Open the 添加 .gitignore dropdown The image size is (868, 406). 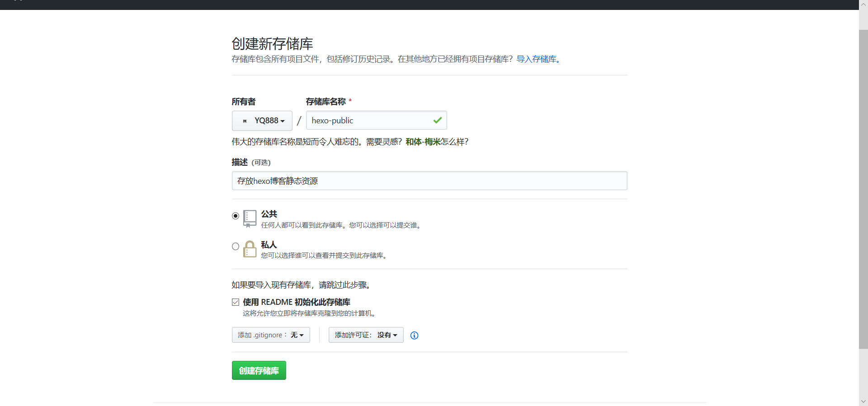(x=271, y=335)
